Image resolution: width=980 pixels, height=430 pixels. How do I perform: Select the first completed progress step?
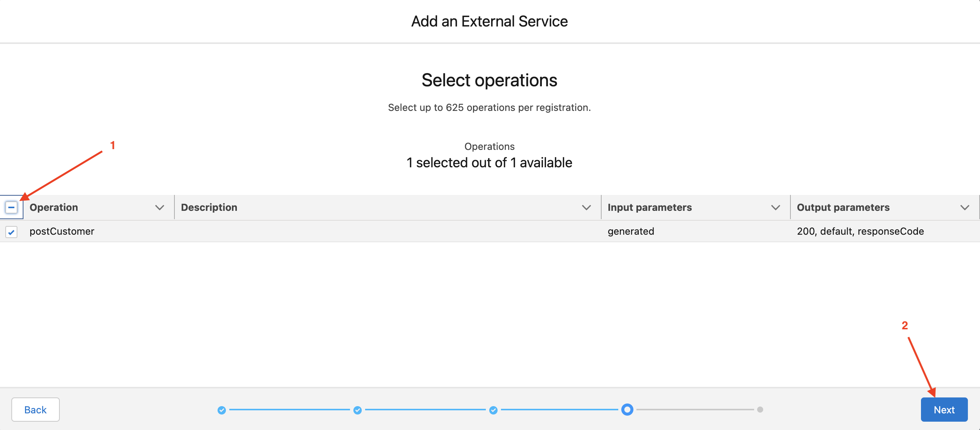pyautogui.click(x=222, y=410)
